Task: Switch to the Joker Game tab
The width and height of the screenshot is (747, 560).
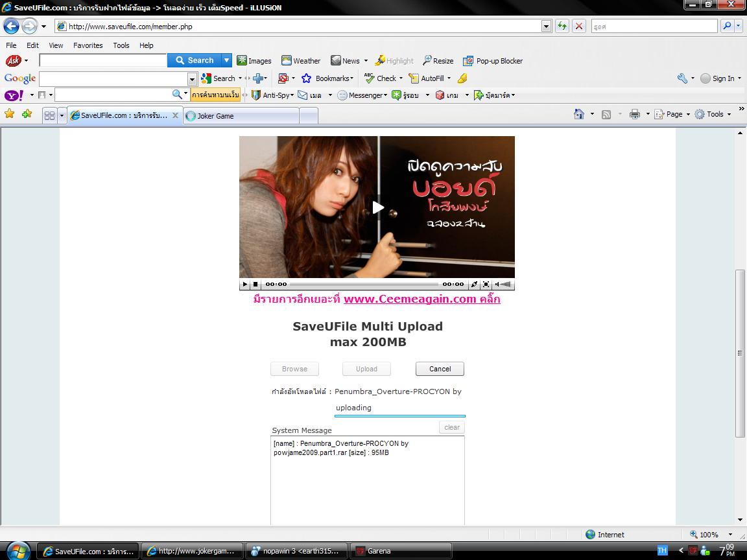Action: click(241, 116)
